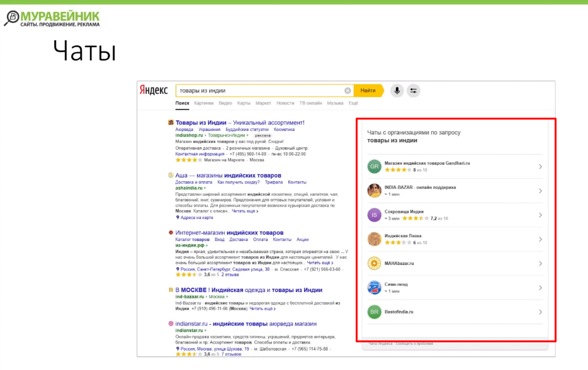Expand the dropdown arrow next to indianstar.ru
The height and width of the screenshot is (370, 588).
pyautogui.click(x=205, y=330)
